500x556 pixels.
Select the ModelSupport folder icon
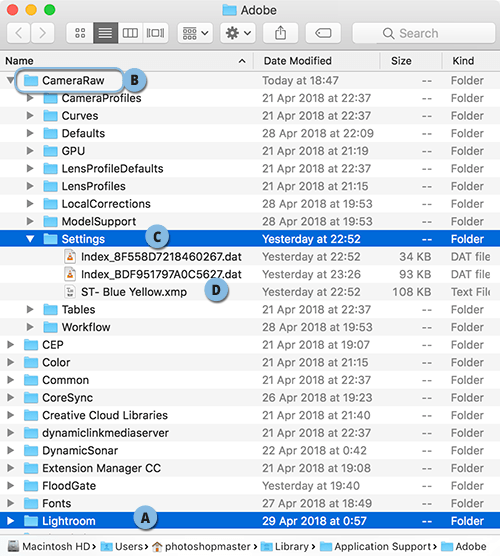pyautogui.click(x=50, y=221)
